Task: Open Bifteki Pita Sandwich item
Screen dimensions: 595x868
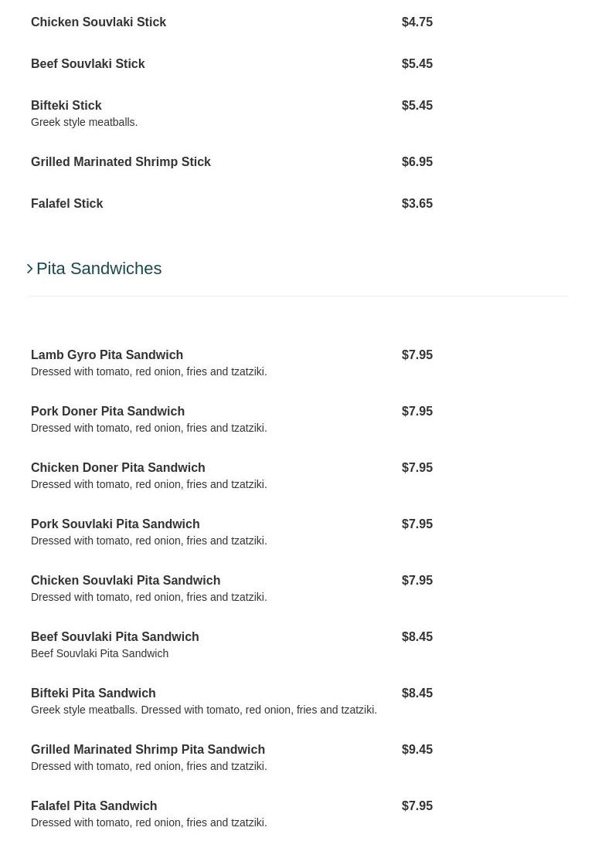Action: (x=93, y=693)
